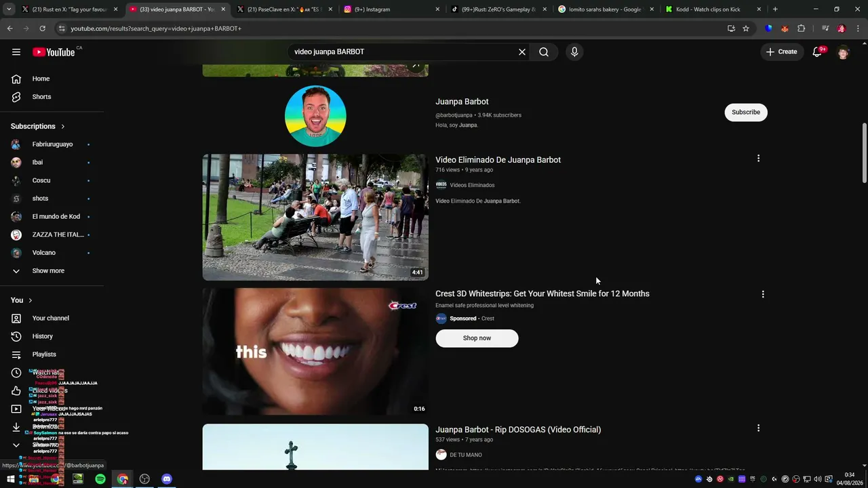Open action menu for Video Eliminado De Juanpa Barbot
Image resolution: width=868 pixels, height=488 pixels.
pyautogui.click(x=758, y=159)
